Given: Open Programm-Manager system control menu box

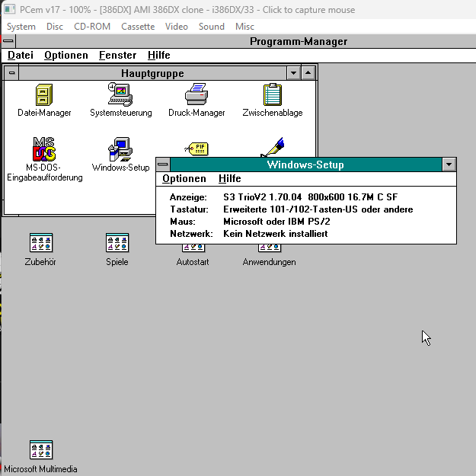Looking at the screenshot, I should point(8,41).
